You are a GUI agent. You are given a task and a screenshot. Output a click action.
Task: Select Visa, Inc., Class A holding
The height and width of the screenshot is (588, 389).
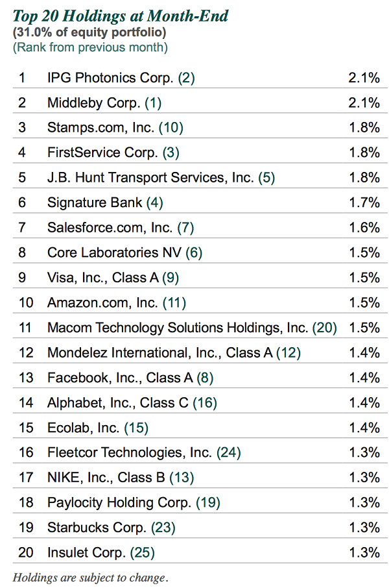[103, 278]
